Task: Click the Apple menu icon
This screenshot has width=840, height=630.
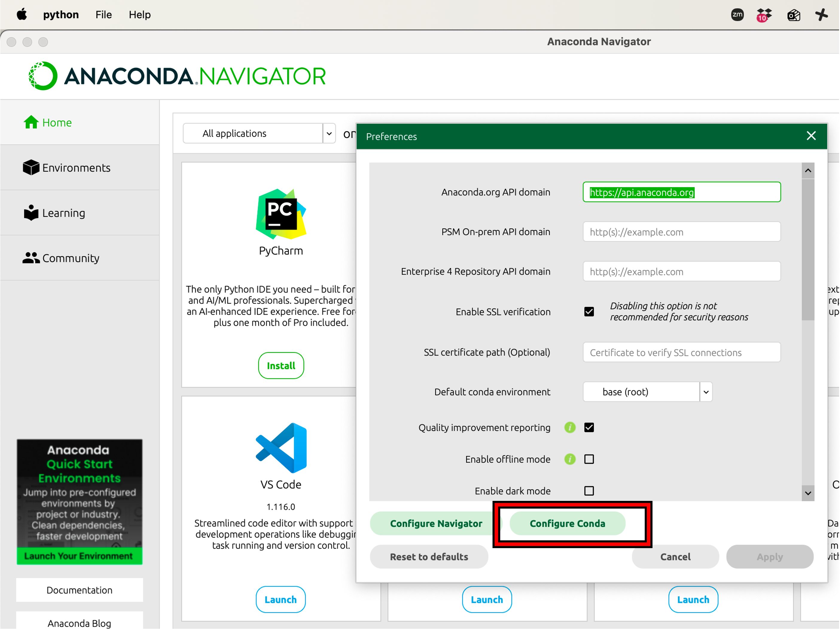Action: [x=22, y=14]
